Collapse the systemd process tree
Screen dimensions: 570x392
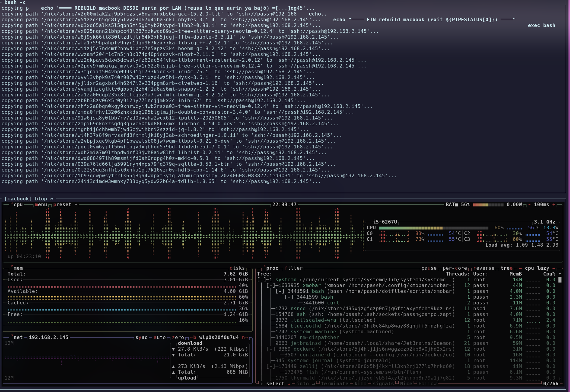coord(261,280)
